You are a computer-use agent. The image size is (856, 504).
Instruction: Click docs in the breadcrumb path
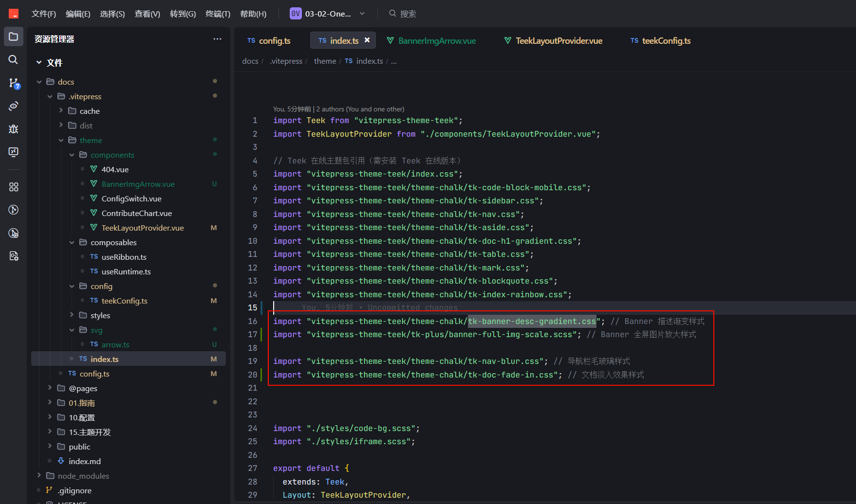coord(250,61)
